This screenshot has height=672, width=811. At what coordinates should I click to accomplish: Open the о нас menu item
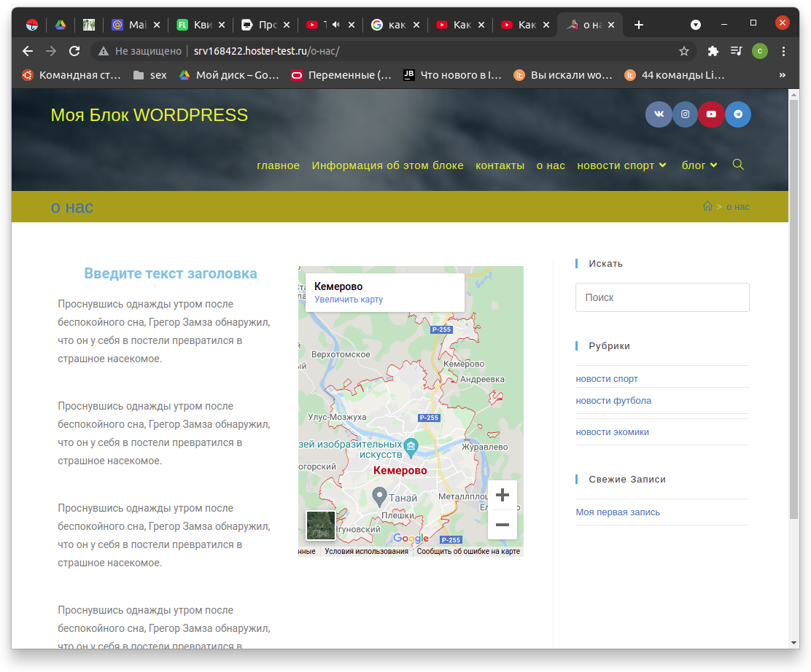pos(551,165)
